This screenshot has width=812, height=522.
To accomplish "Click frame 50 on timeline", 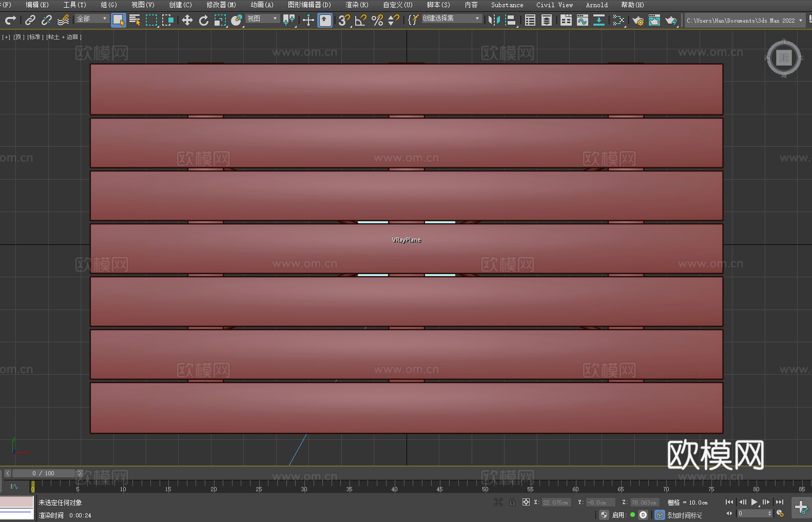I will [x=485, y=489].
